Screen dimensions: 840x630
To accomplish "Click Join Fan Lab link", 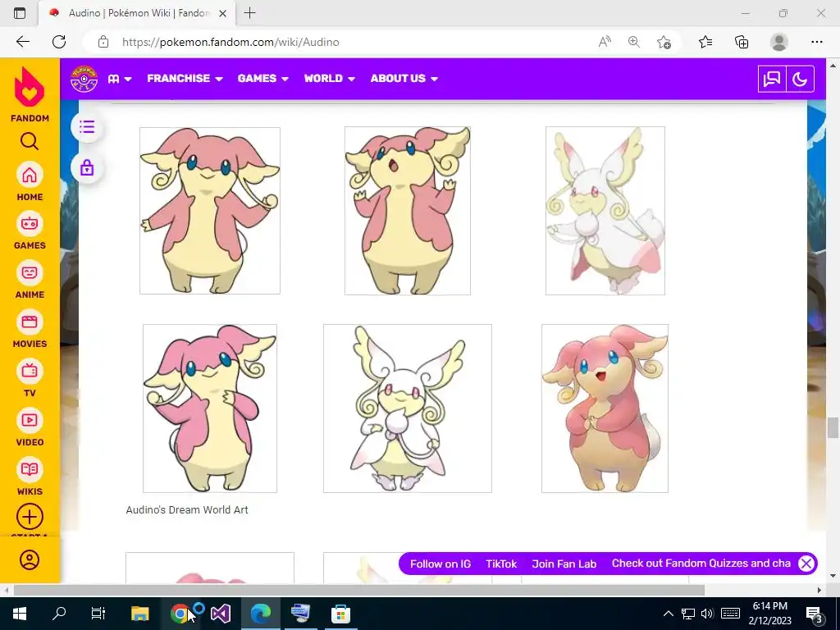I will click(564, 564).
